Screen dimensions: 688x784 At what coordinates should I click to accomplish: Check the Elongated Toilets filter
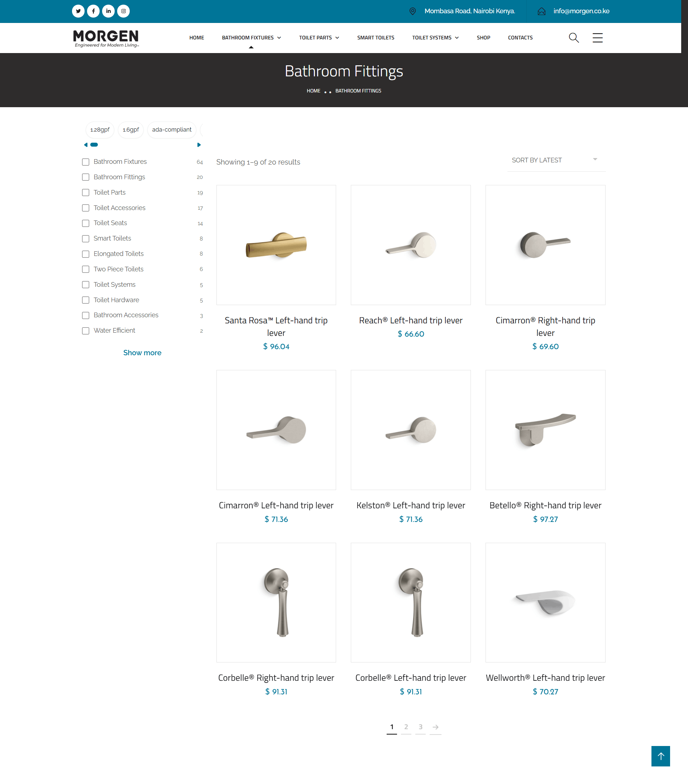[86, 254]
